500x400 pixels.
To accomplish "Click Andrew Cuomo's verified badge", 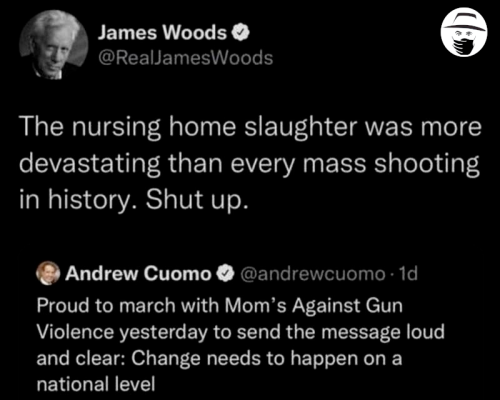I will point(225,274).
